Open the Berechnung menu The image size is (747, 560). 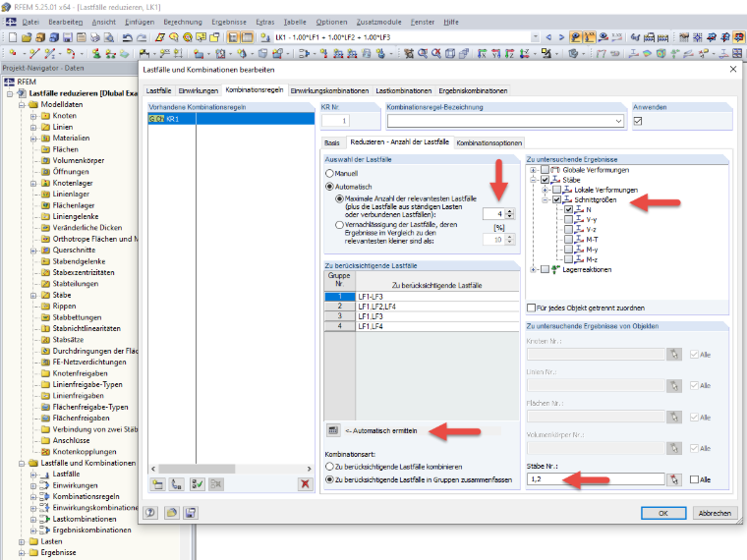coord(183,22)
